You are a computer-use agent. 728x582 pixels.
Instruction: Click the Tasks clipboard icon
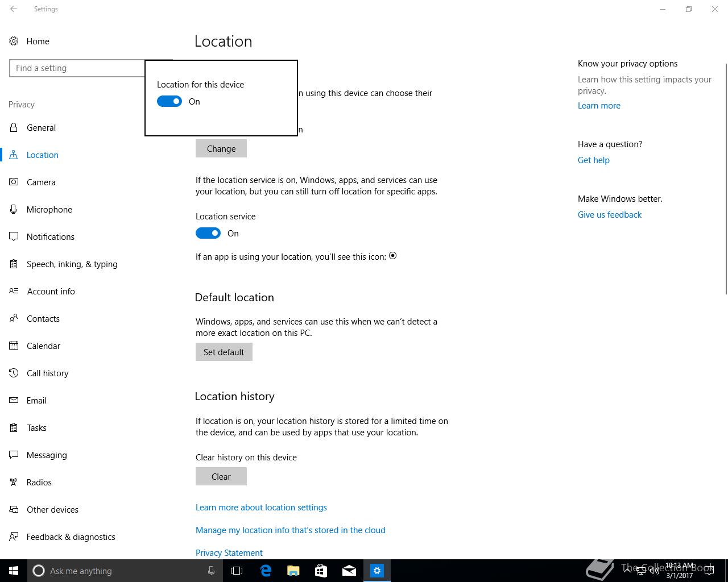point(14,427)
